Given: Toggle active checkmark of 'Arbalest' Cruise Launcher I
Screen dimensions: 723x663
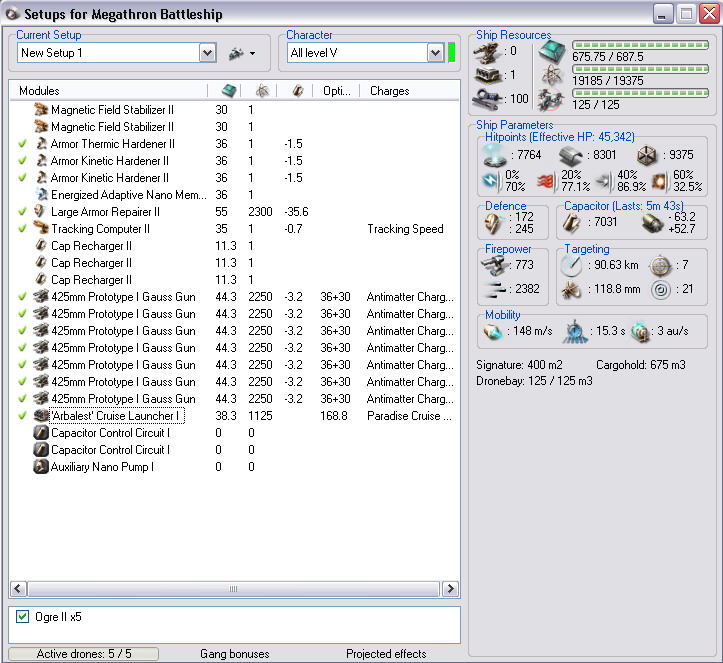Looking at the screenshot, I should coord(22,415).
